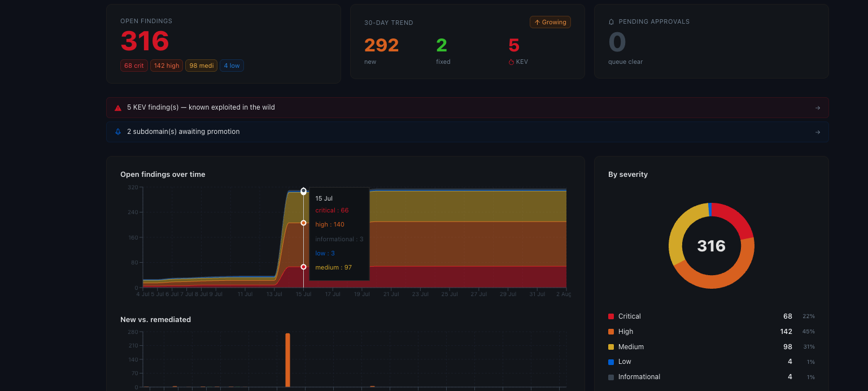The width and height of the screenshot is (868, 391).
Task: Open subdomains promotion via its arrow icon
Action: pyautogui.click(x=818, y=132)
